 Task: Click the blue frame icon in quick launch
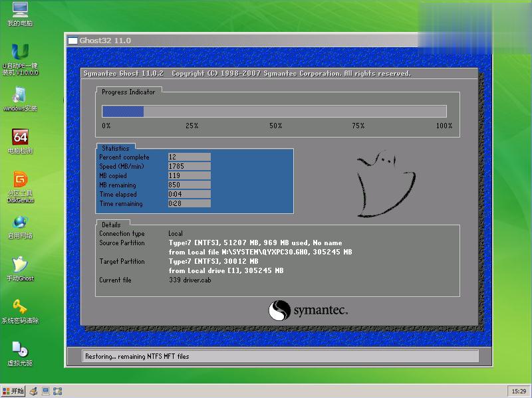pos(57,391)
